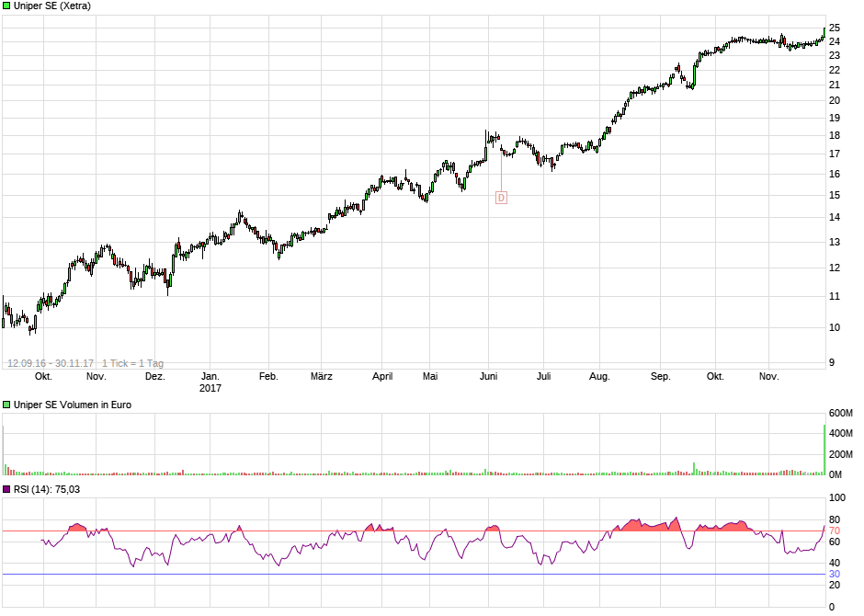Click the volume axis label 600M

[x=841, y=414]
